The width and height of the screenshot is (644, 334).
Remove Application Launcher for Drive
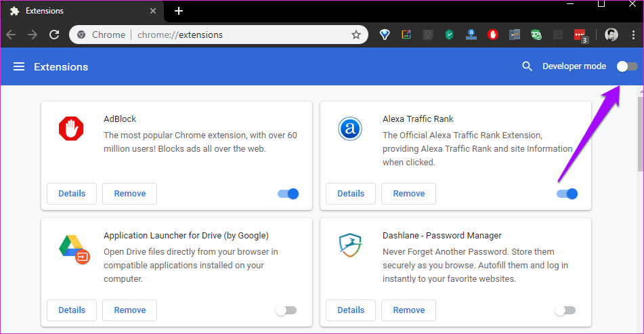[130, 310]
